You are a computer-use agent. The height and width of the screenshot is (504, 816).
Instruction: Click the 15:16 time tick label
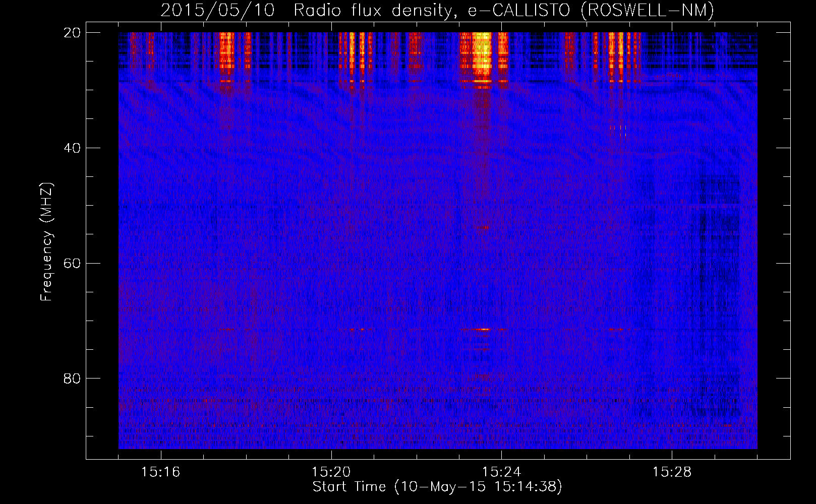click(161, 472)
